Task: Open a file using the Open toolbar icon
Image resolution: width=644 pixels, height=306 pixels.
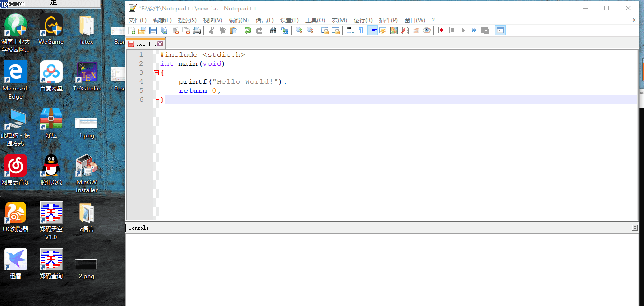Action: point(142,30)
